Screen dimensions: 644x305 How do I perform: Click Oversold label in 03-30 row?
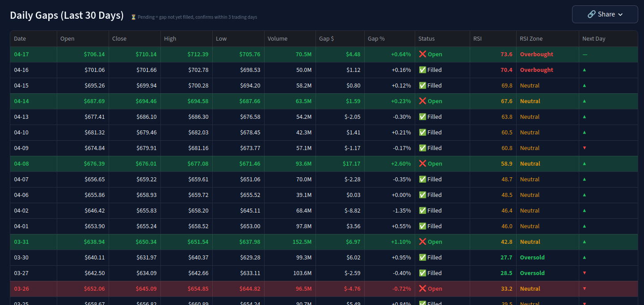click(532, 257)
